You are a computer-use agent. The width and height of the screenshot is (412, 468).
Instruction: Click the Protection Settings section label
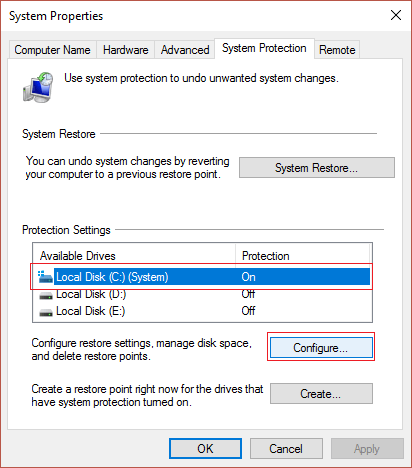[x=66, y=230]
